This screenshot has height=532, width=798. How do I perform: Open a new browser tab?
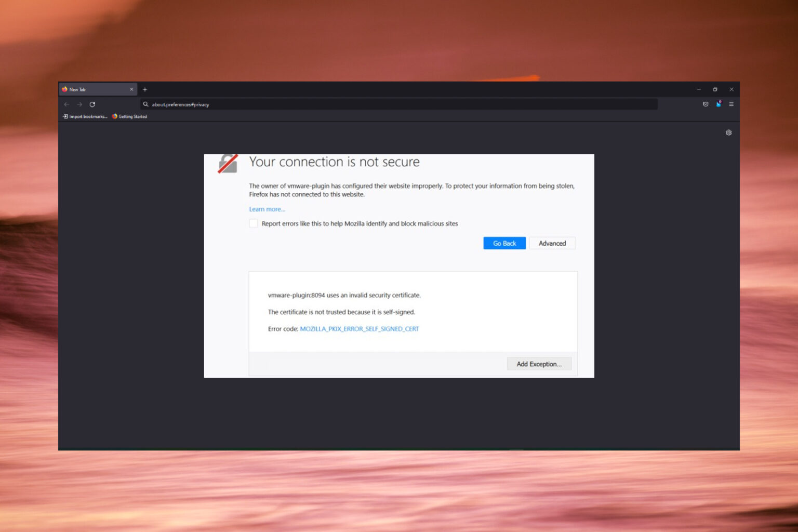[145, 89]
